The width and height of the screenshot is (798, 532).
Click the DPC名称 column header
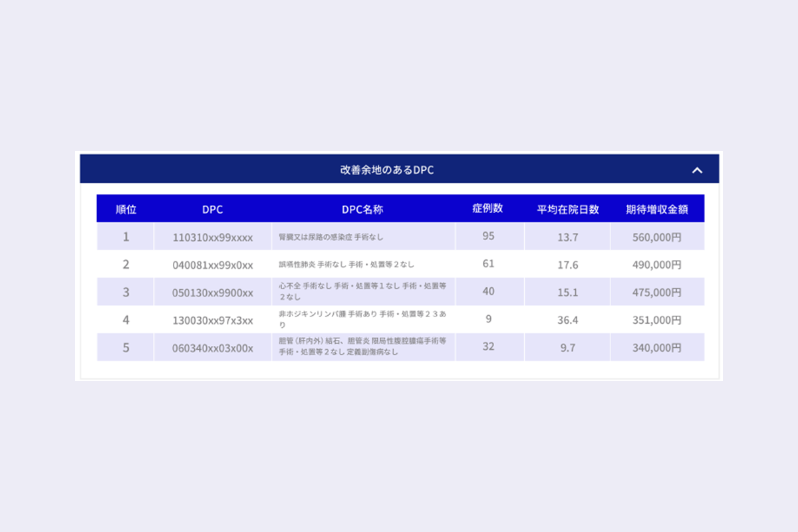(x=362, y=209)
